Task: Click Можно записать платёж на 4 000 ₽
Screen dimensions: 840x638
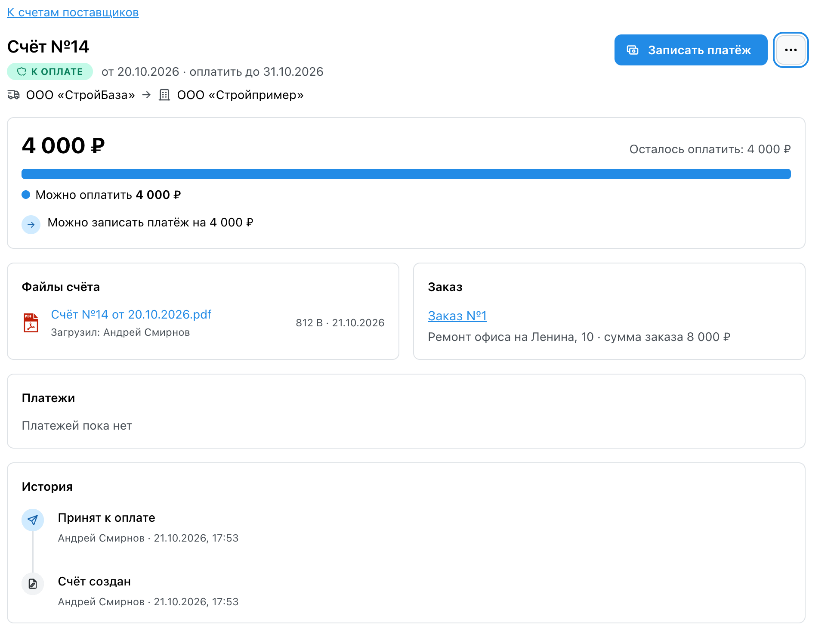Action: (150, 223)
